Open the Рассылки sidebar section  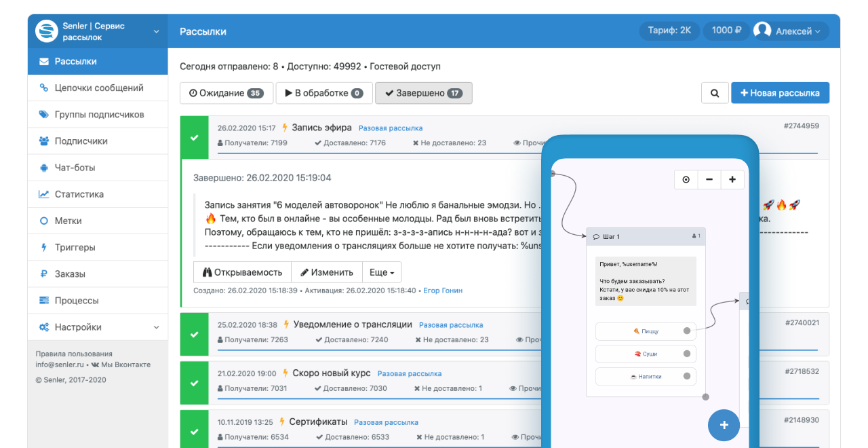[x=98, y=61]
